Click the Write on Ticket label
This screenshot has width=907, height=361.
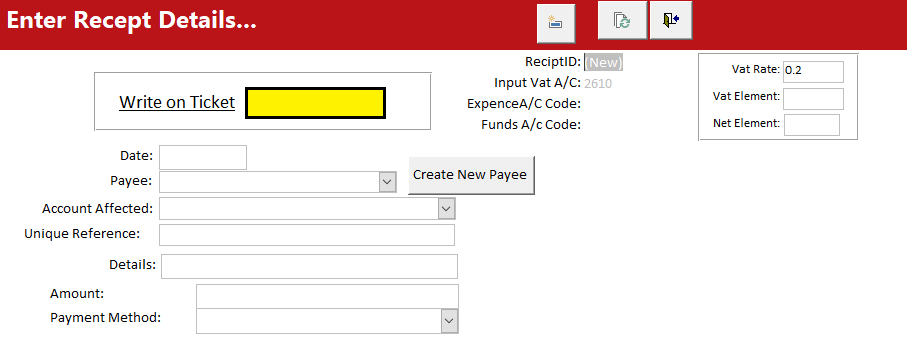pos(177,102)
